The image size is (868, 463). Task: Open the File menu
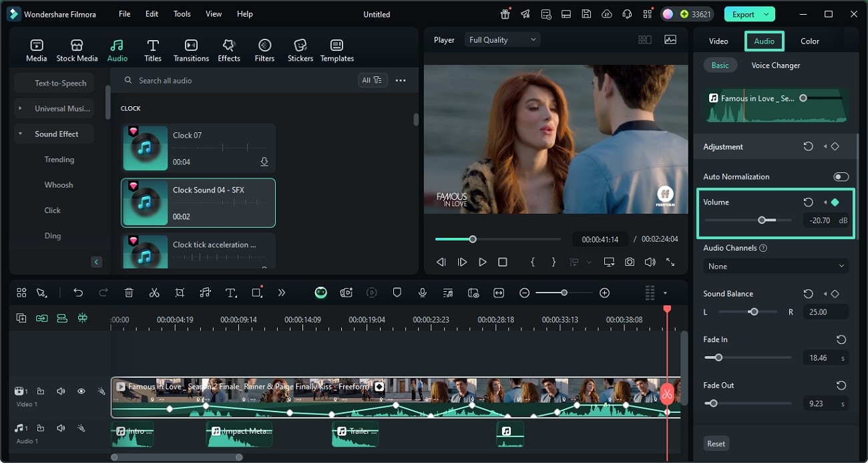pyautogui.click(x=124, y=14)
